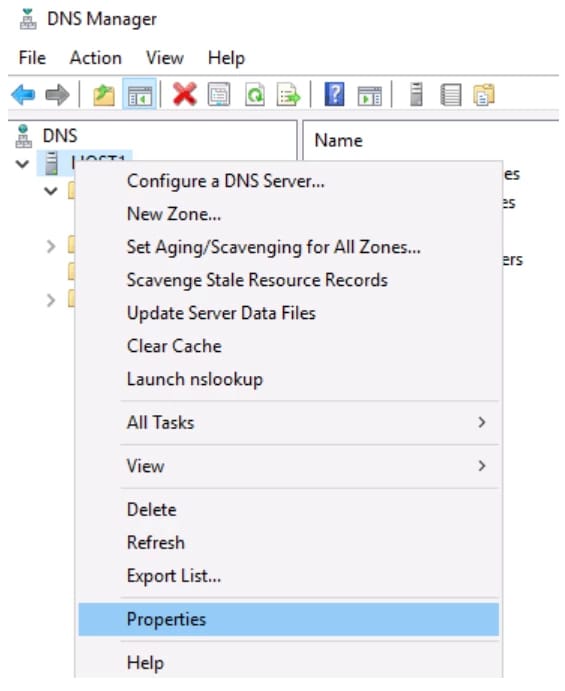The width and height of the screenshot is (565, 691).
Task: Click the green Refresh toolbar icon
Action: 254,94
